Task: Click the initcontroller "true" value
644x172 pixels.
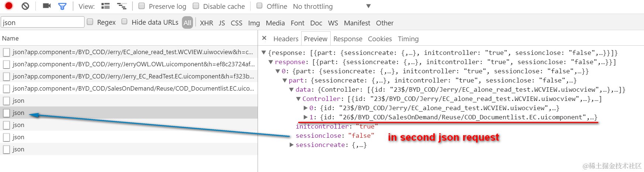Action: click(x=366, y=126)
